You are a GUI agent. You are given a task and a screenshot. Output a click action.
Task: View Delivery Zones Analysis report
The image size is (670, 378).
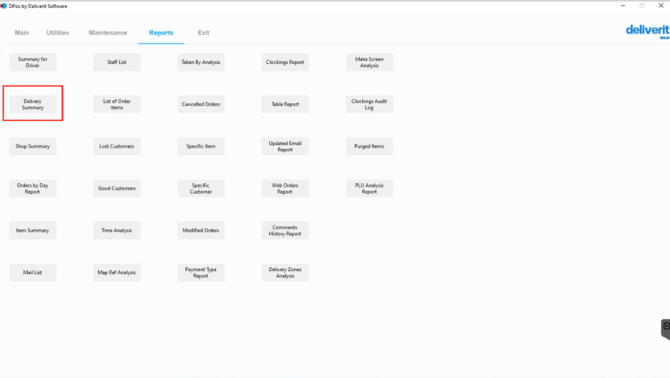coord(285,273)
